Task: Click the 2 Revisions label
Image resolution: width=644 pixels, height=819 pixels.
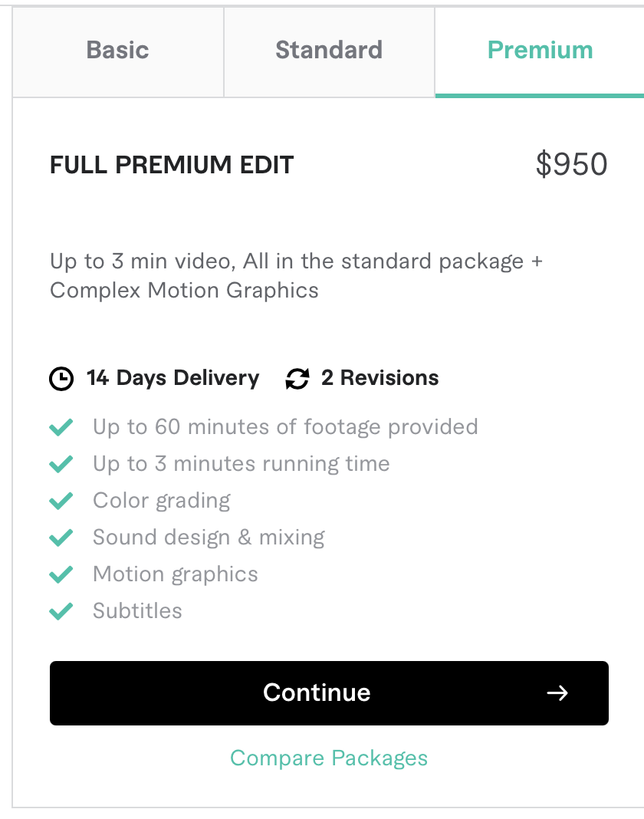Action: point(379,378)
